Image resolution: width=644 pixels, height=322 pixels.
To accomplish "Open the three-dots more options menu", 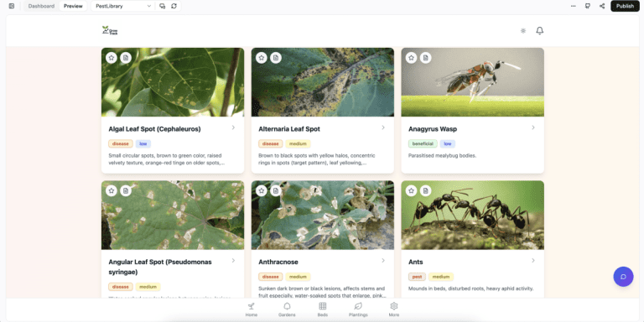I will tap(573, 6).
